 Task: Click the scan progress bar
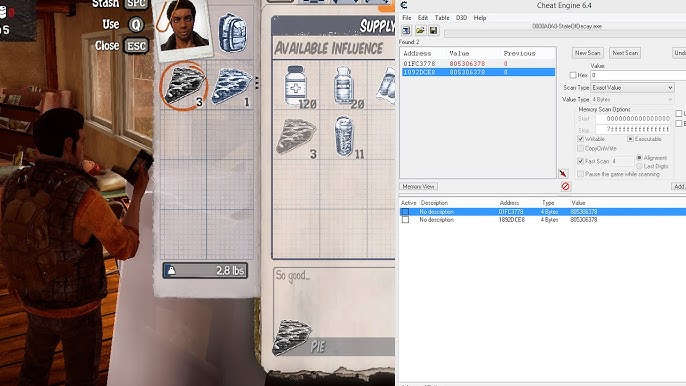pos(565,34)
